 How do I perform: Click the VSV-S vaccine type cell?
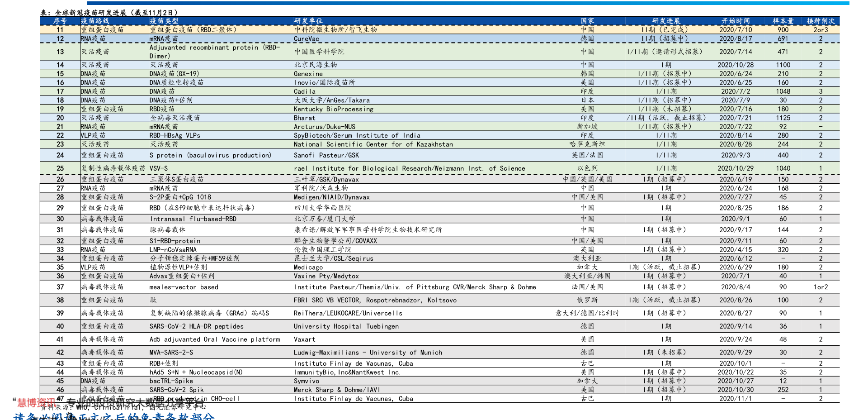pyautogui.click(x=159, y=168)
